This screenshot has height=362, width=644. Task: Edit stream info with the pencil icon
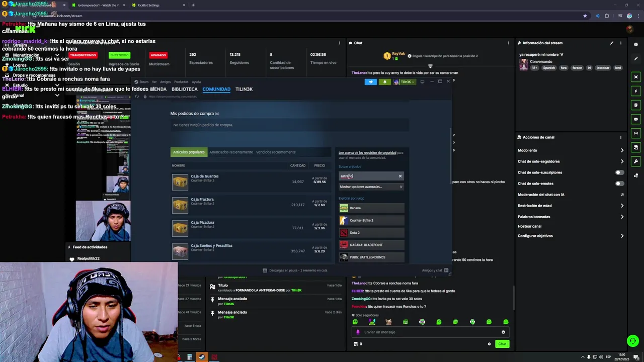pos(612,43)
